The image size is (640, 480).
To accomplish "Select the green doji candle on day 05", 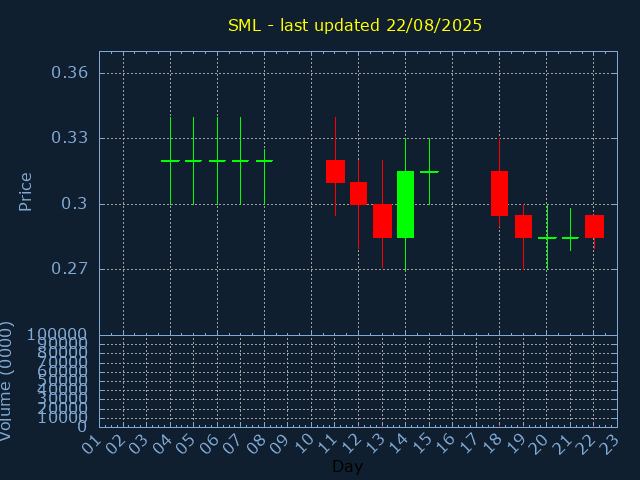I will 193,161.
